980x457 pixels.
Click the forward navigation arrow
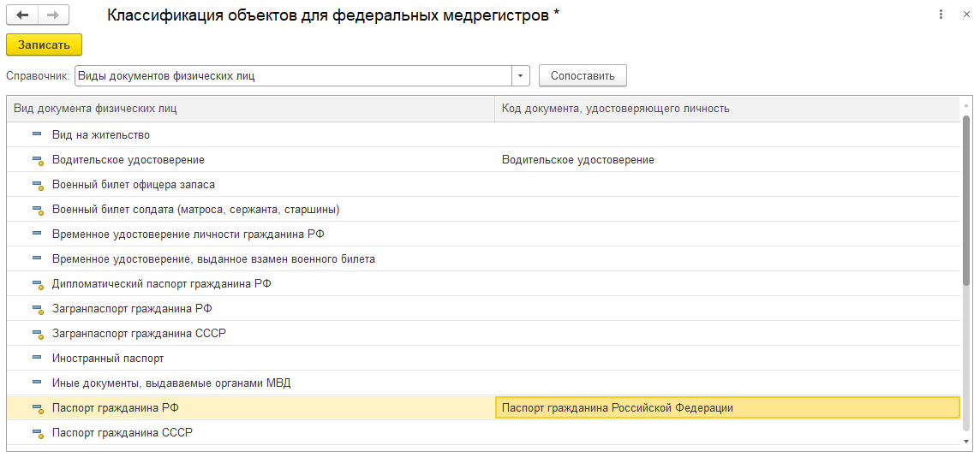[x=52, y=15]
